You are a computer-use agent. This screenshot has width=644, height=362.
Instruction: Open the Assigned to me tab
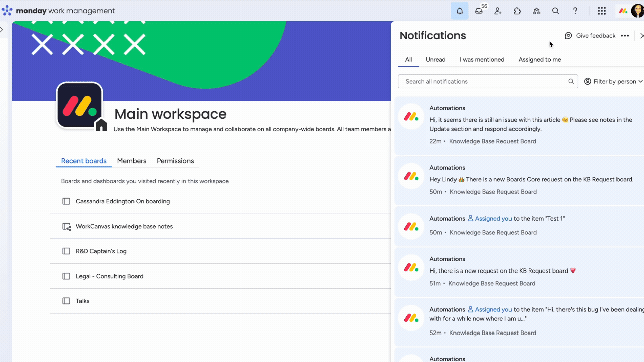tap(539, 59)
